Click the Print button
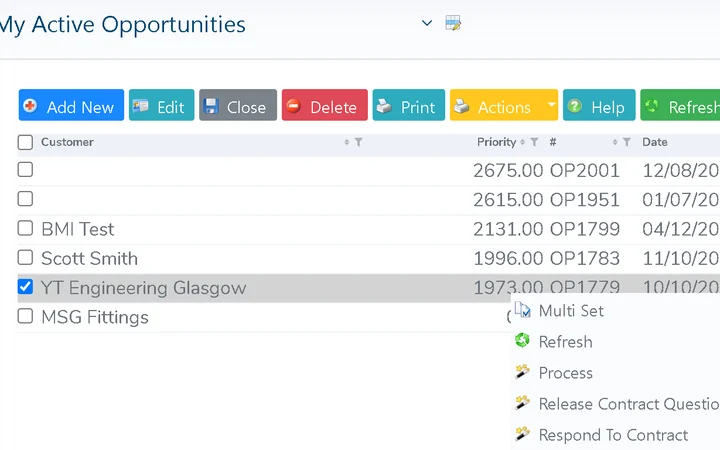Screen dimensions: 720x450 [409, 105]
